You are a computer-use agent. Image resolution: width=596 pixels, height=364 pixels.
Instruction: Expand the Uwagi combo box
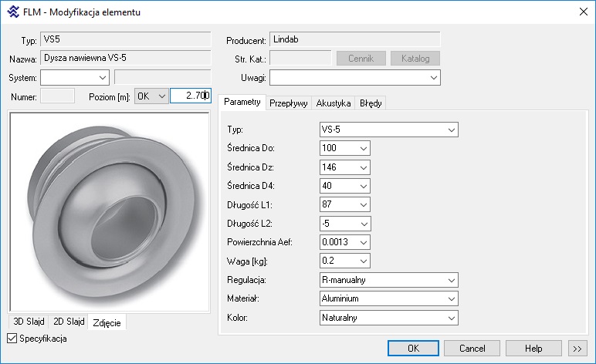point(355,77)
